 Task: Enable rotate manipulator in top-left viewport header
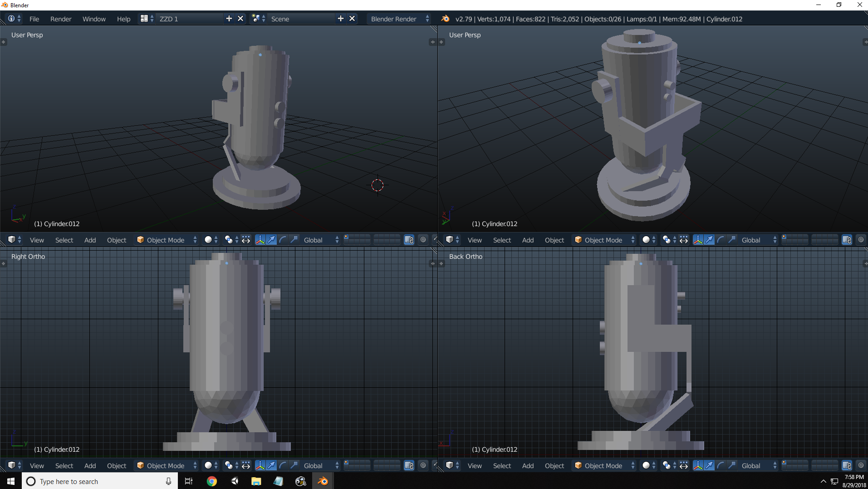283,240
